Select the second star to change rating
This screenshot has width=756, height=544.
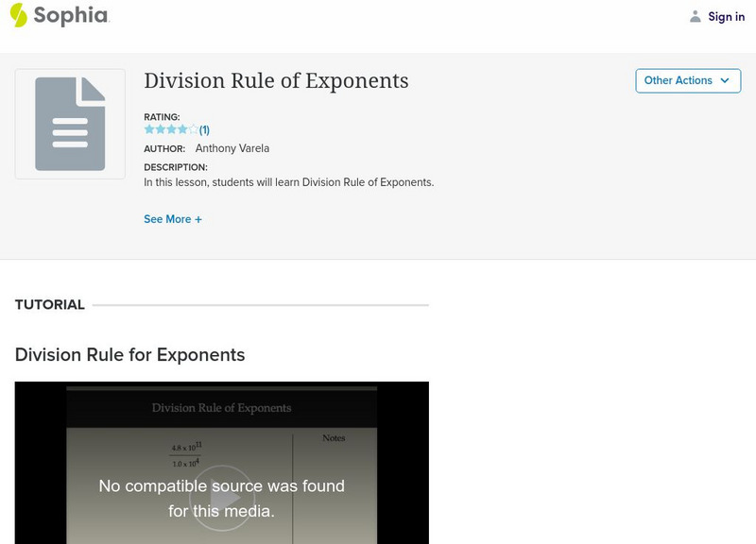coord(162,128)
